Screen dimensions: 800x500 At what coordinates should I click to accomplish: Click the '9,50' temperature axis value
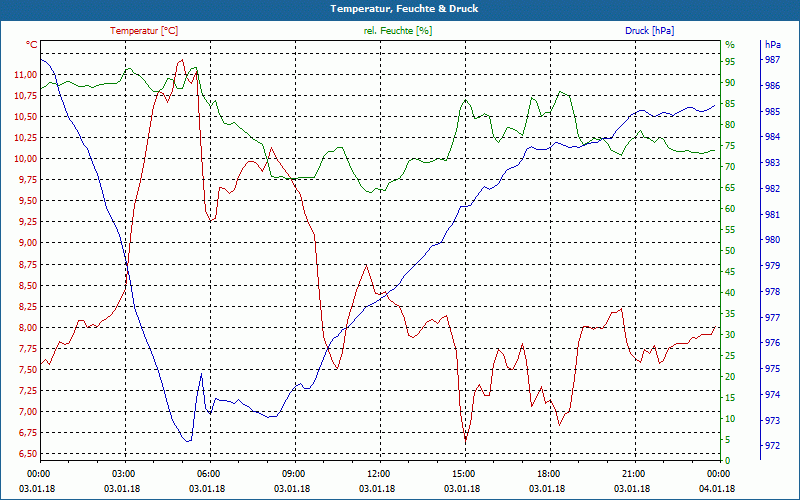tap(27, 201)
